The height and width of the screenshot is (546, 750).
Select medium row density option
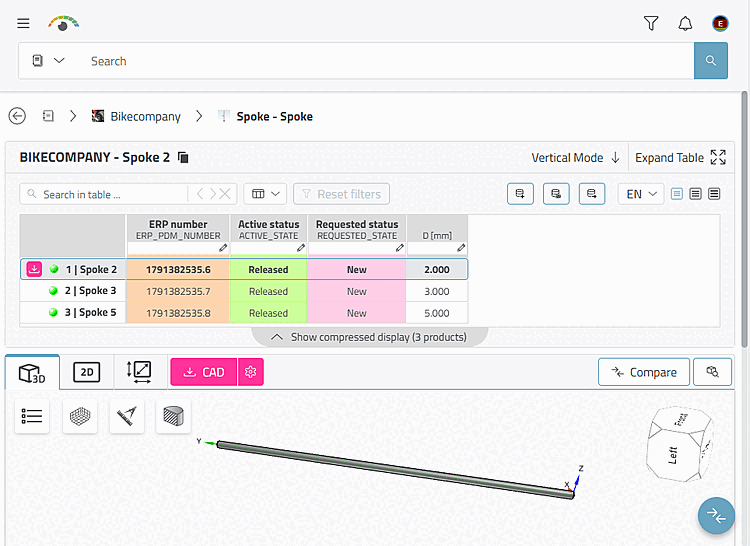click(695, 194)
